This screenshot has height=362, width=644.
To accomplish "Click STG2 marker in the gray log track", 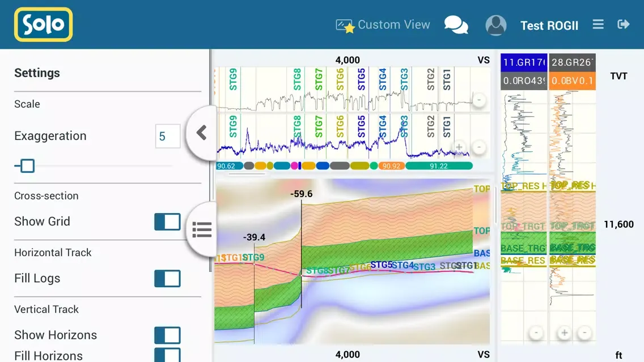I will pos(430,79).
